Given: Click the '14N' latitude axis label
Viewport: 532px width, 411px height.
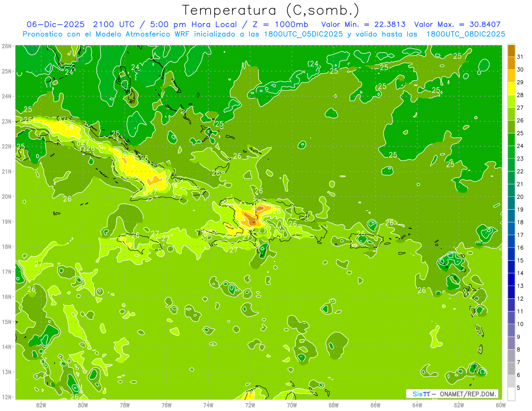Looking at the screenshot, I should [x=6, y=347].
